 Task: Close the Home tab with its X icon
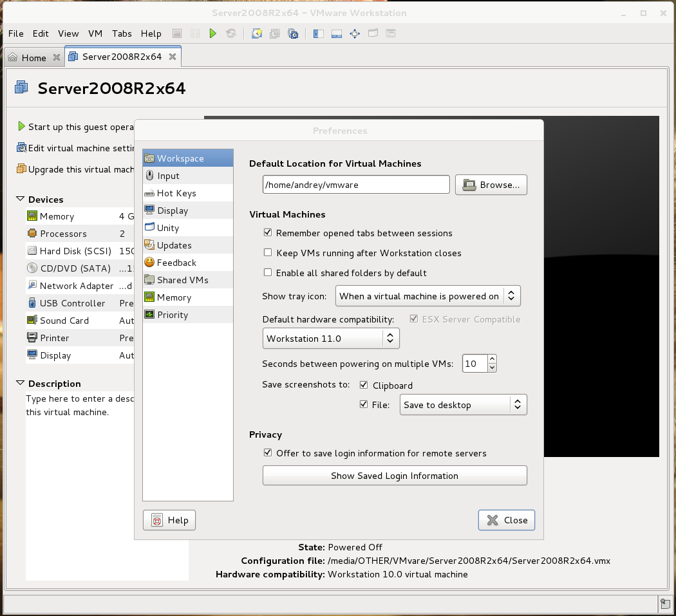[57, 57]
